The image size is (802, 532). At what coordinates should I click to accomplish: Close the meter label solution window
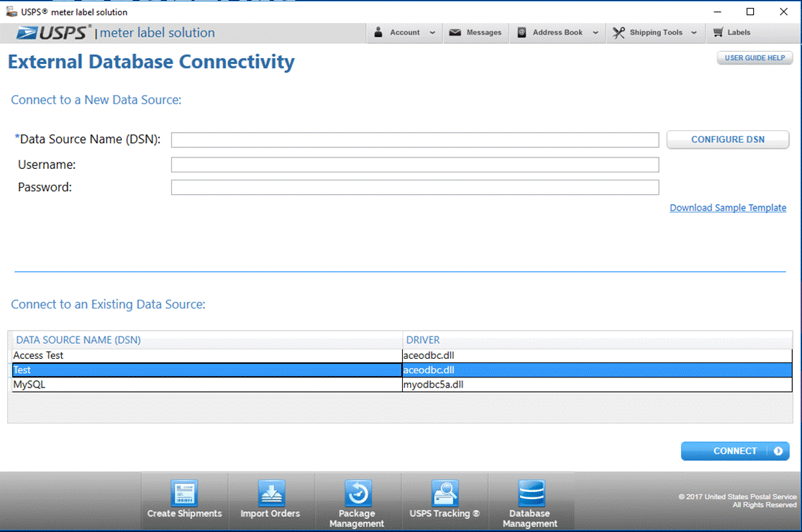pyautogui.click(x=783, y=12)
